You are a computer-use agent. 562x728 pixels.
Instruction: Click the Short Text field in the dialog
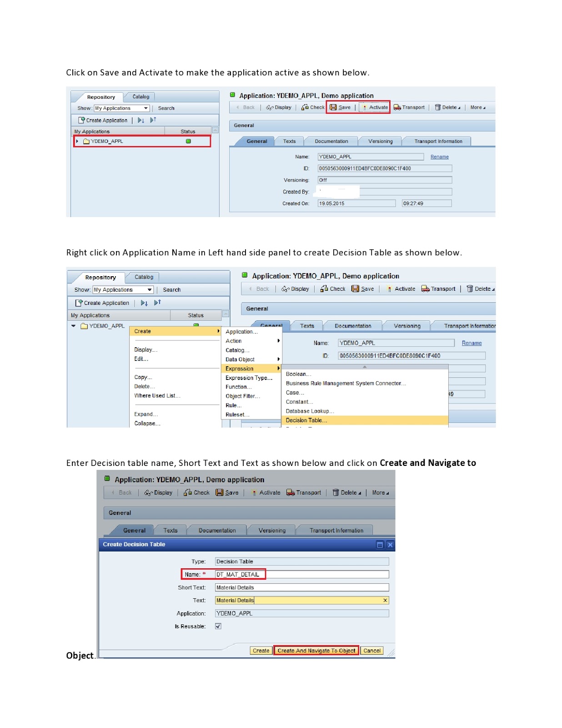point(302,587)
